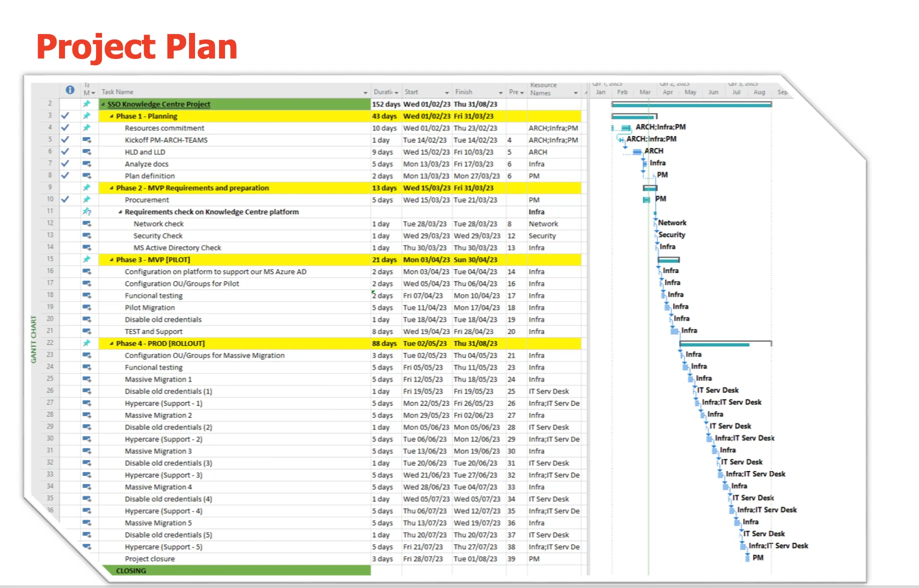The height and width of the screenshot is (588, 919).
Task: Click the auto-scheduled icon for Kickoff PM-ARCH-TEAMS
Action: (x=87, y=140)
